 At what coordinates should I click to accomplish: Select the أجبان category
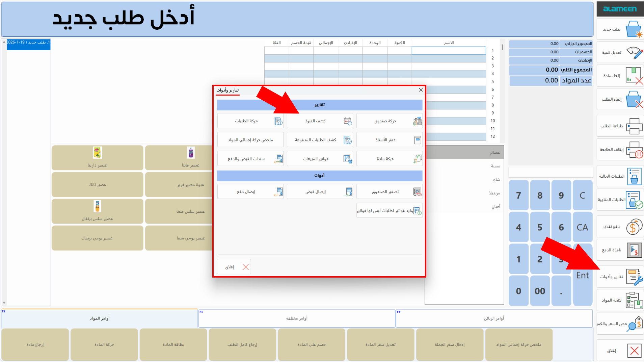[x=465, y=206]
